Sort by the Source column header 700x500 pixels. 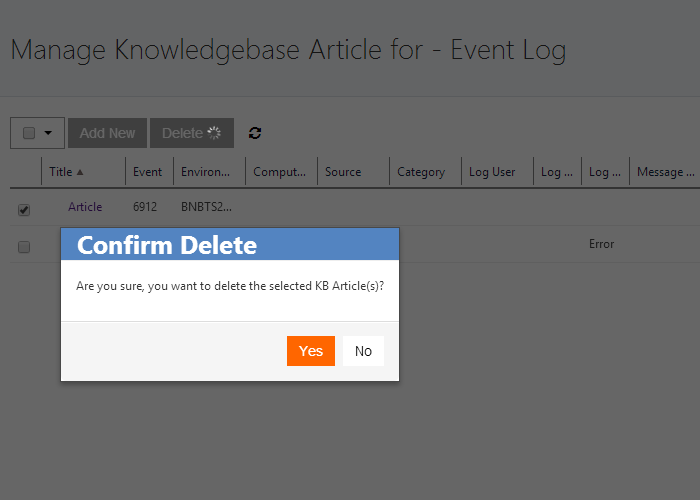(x=343, y=172)
